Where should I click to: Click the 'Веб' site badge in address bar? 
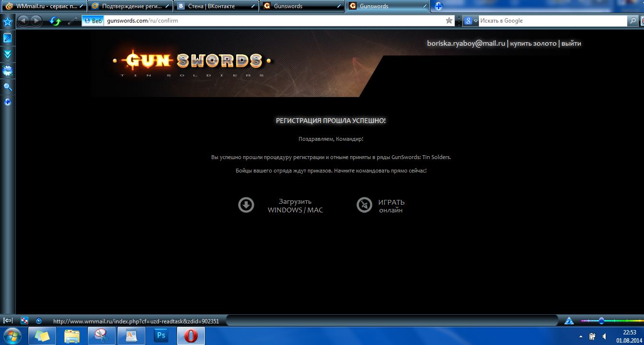93,21
